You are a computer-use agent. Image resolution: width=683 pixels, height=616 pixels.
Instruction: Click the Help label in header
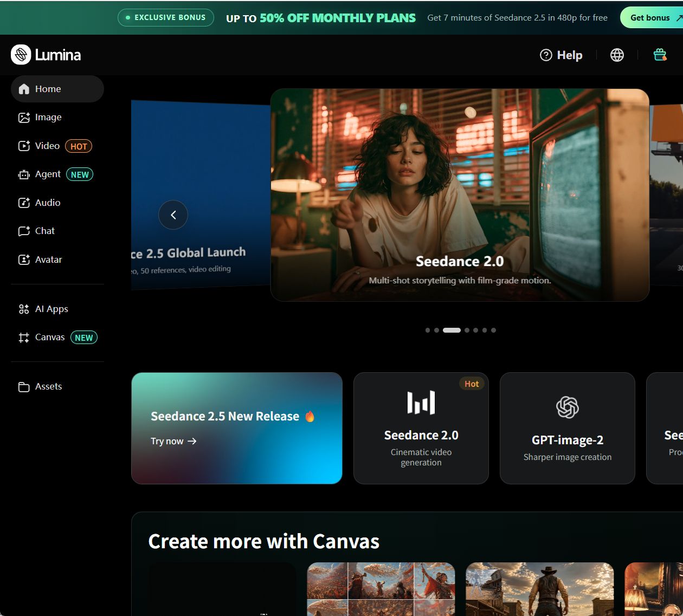click(x=570, y=55)
